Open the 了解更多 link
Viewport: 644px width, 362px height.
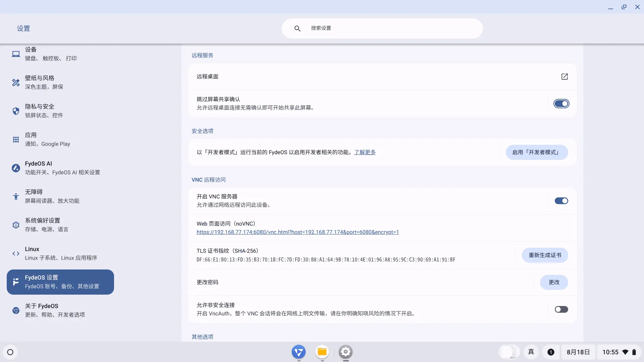click(x=365, y=153)
